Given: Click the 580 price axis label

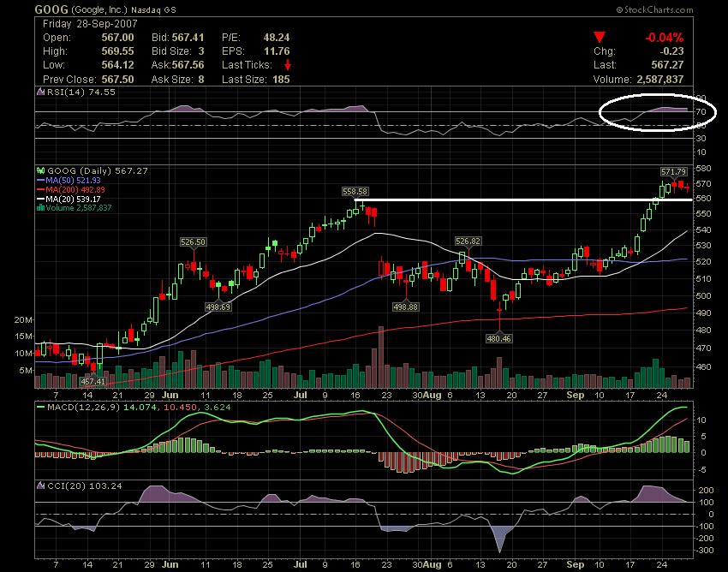Looking at the screenshot, I should pyautogui.click(x=704, y=168).
